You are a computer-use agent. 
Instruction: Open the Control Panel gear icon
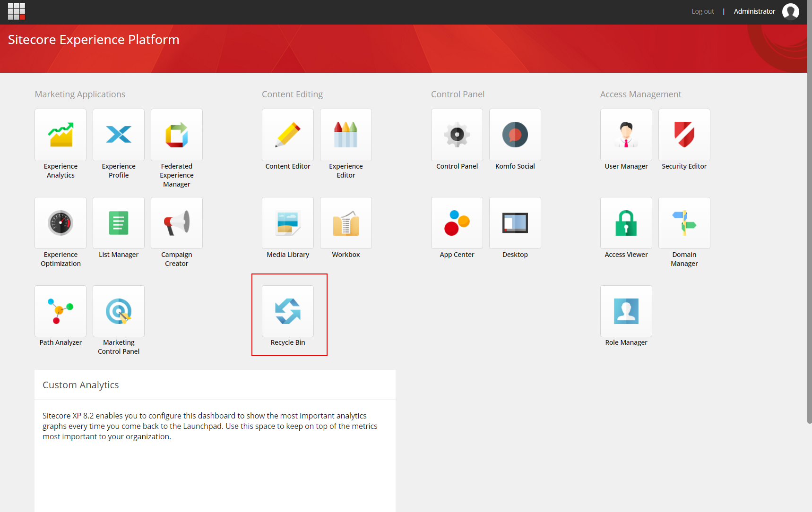pyautogui.click(x=457, y=135)
